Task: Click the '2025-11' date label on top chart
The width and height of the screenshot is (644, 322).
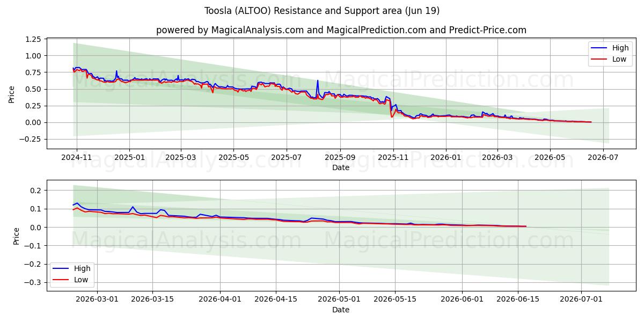Action: [393, 158]
